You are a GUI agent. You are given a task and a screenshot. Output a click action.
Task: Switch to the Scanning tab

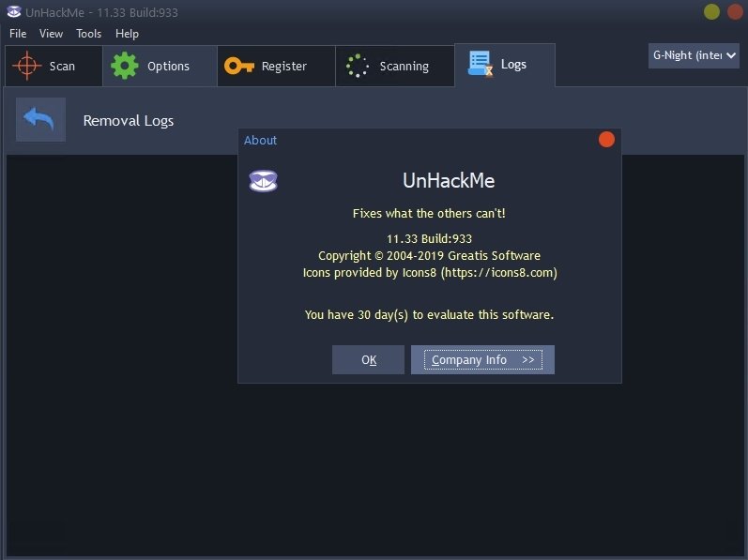(394, 66)
